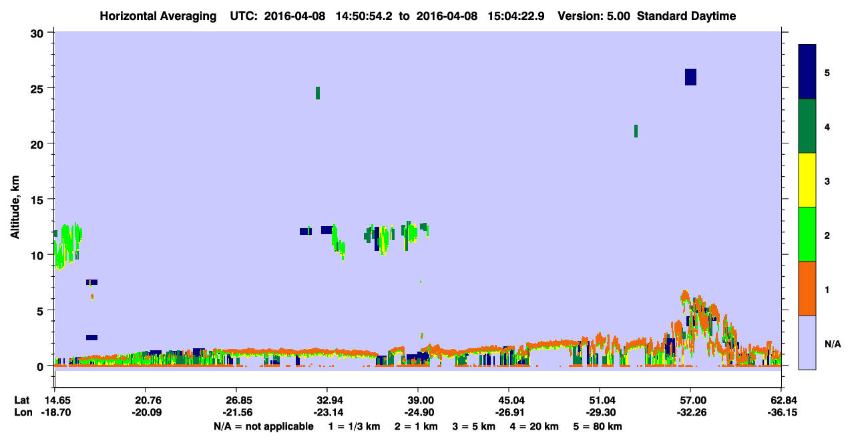Click the legend entry '3 = 5 km'
868x445 pixels.
473,426
